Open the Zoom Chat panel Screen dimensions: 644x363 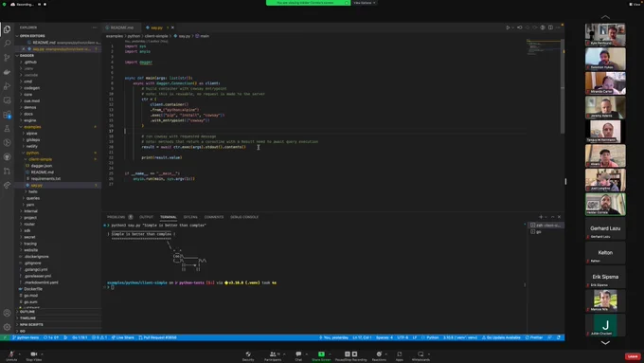[x=298, y=356]
